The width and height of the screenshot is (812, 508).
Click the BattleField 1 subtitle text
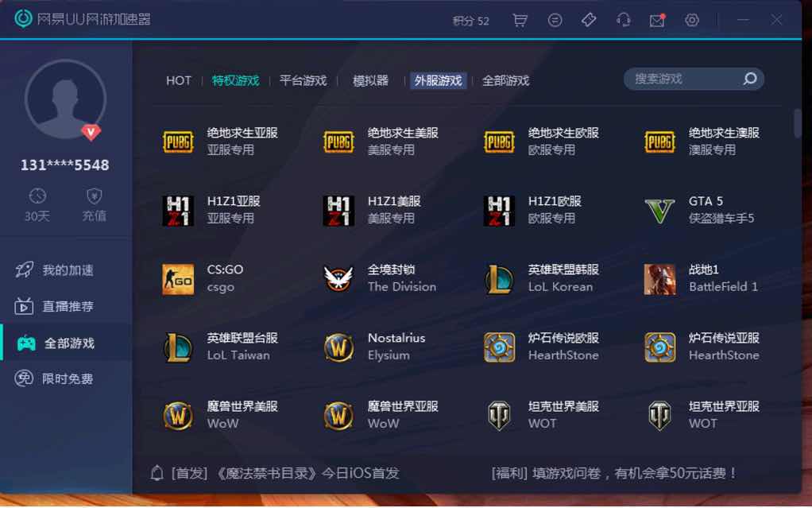(723, 287)
